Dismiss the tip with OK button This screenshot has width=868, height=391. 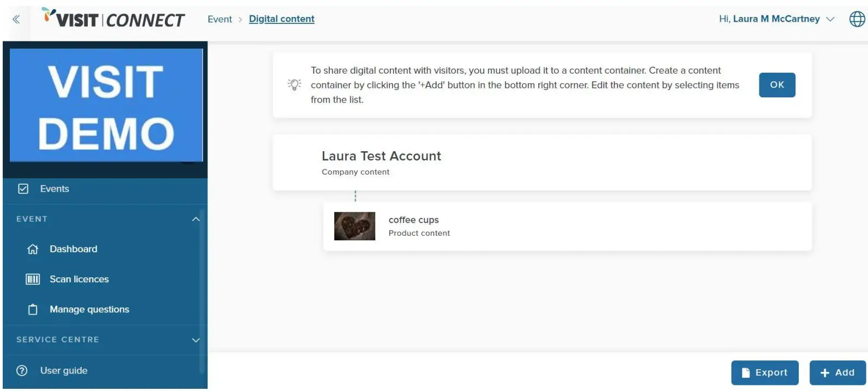[x=777, y=85]
